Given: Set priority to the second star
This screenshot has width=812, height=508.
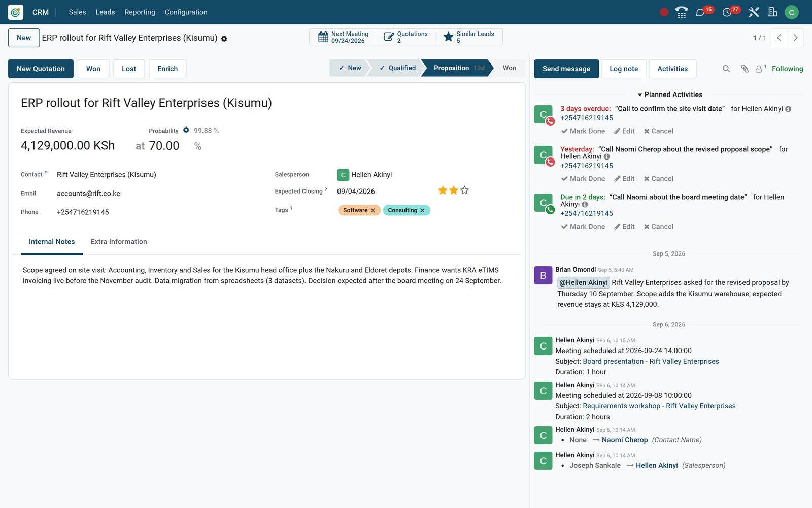Looking at the screenshot, I should pyautogui.click(x=454, y=190).
